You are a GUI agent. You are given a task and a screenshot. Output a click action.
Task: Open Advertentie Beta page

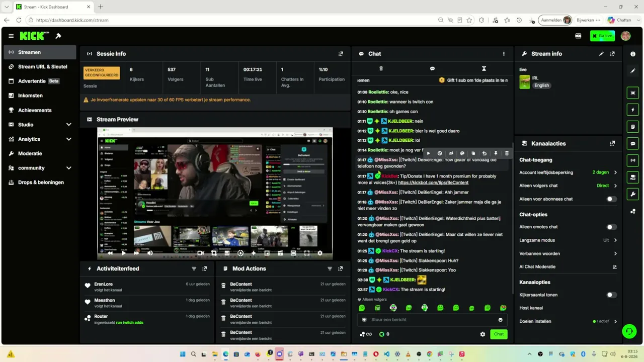(x=40, y=81)
